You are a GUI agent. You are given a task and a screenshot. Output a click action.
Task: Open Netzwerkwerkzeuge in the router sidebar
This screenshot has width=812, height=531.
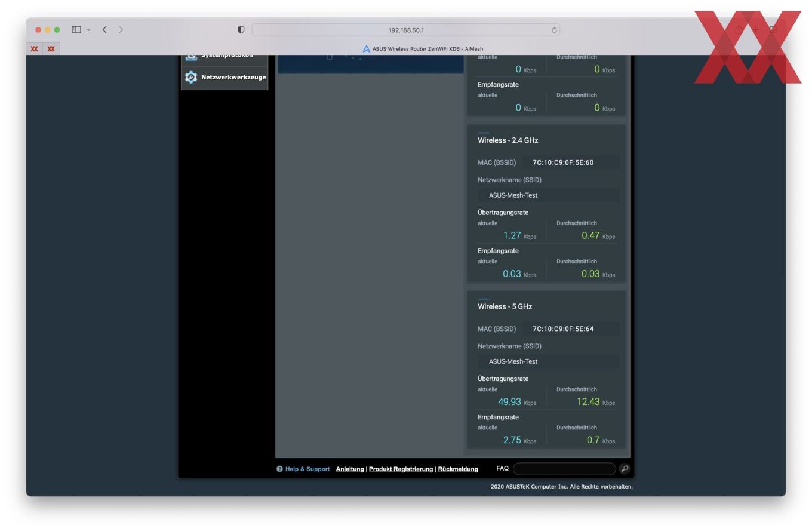click(224, 78)
